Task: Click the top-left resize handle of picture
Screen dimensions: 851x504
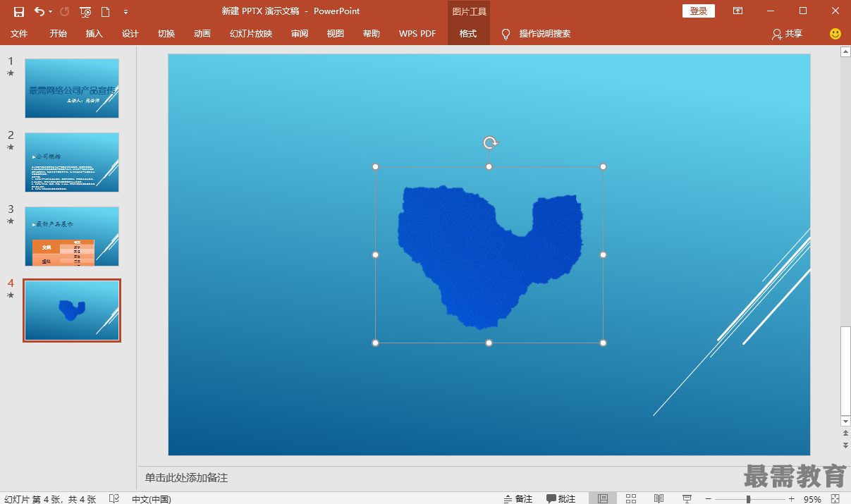Action: pos(375,167)
